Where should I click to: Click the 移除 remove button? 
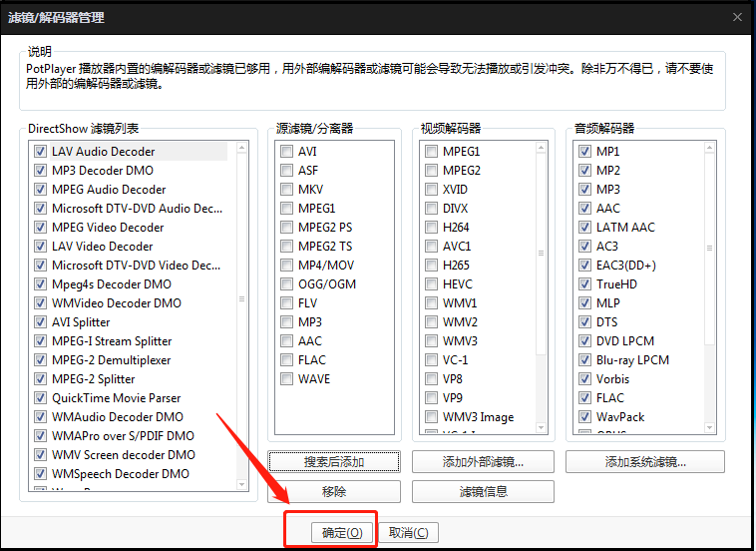[x=333, y=491]
